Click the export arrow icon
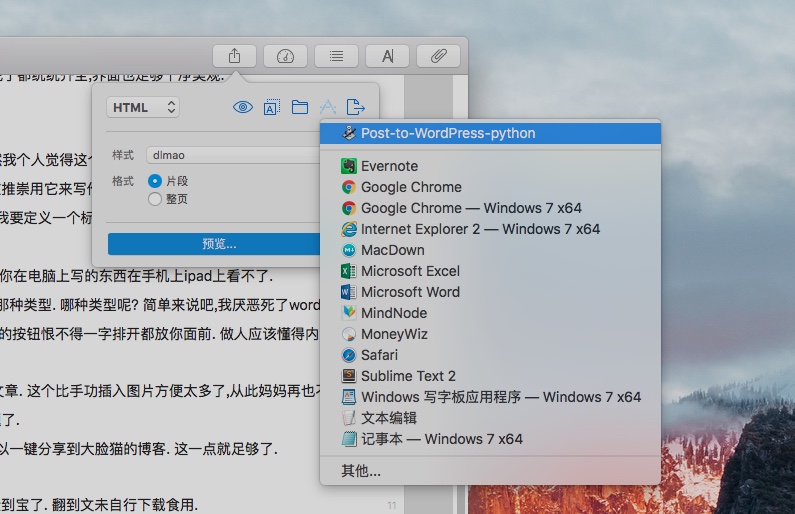795x514 pixels. pos(355,107)
